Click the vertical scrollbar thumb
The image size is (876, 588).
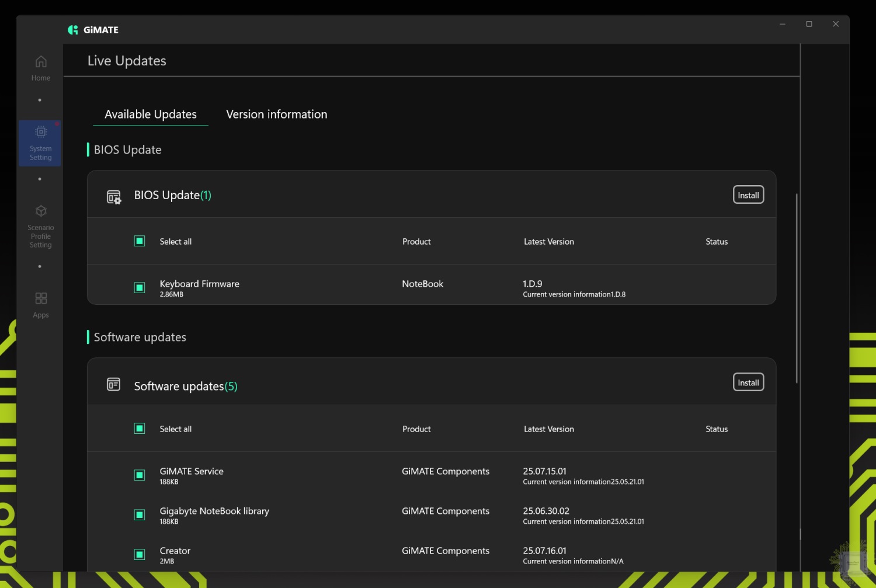[x=797, y=288]
